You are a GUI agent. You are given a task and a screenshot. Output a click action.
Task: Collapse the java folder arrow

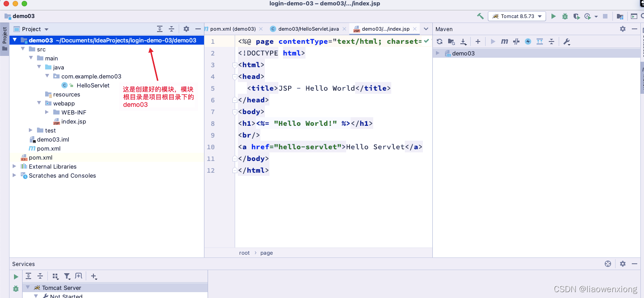pyautogui.click(x=39, y=67)
